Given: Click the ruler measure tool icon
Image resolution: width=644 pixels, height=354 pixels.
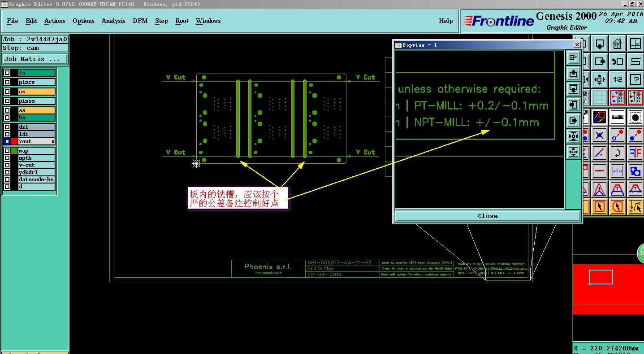Looking at the screenshot, I should coord(618,117).
